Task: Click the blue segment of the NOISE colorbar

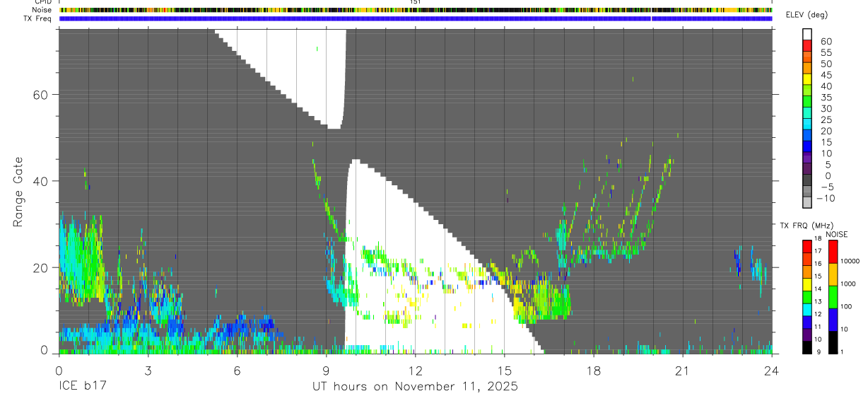Action: pyautogui.click(x=833, y=319)
